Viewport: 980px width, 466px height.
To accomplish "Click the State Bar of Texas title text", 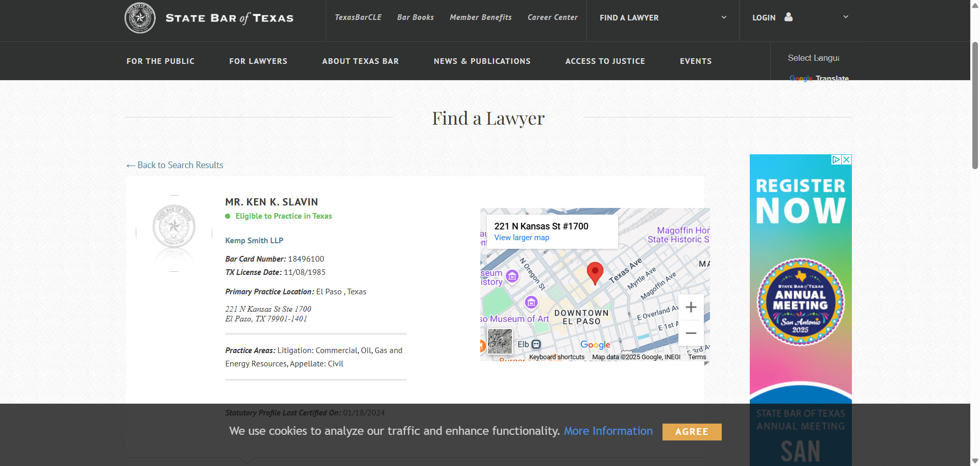I will [x=229, y=18].
